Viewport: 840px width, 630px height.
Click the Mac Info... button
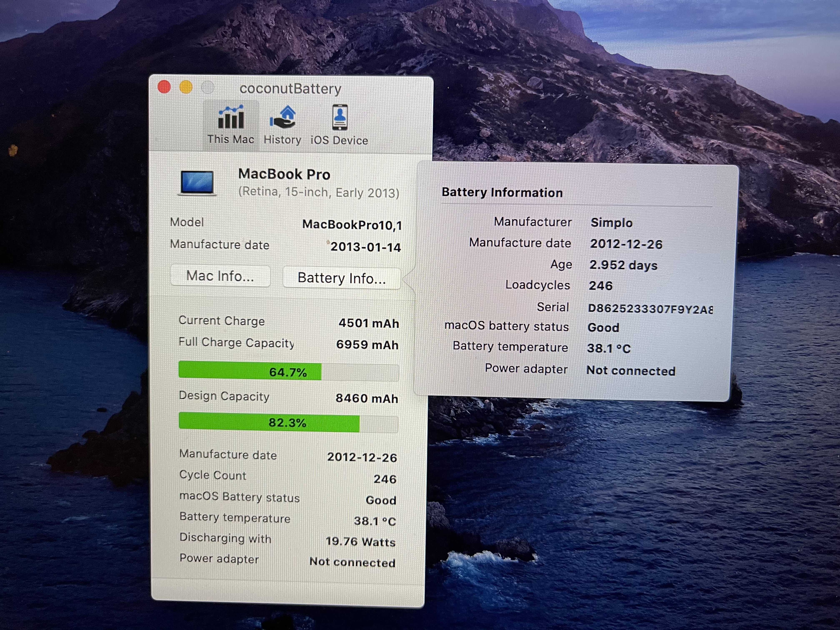[x=220, y=276]
